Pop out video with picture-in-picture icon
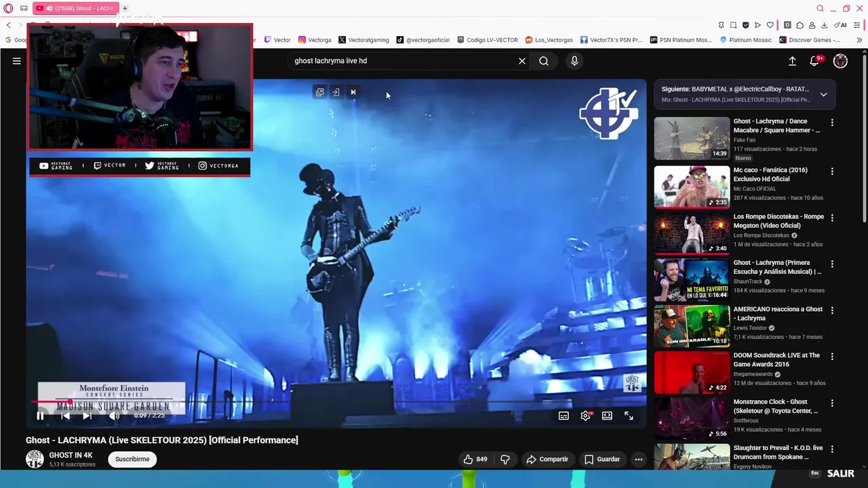 pos(320,92)
